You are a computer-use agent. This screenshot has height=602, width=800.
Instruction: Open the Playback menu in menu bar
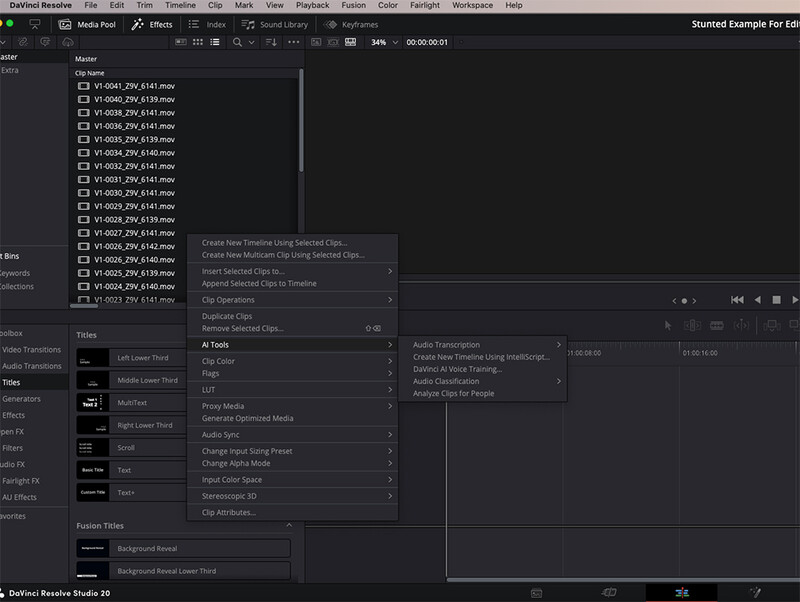pos(312,5)
